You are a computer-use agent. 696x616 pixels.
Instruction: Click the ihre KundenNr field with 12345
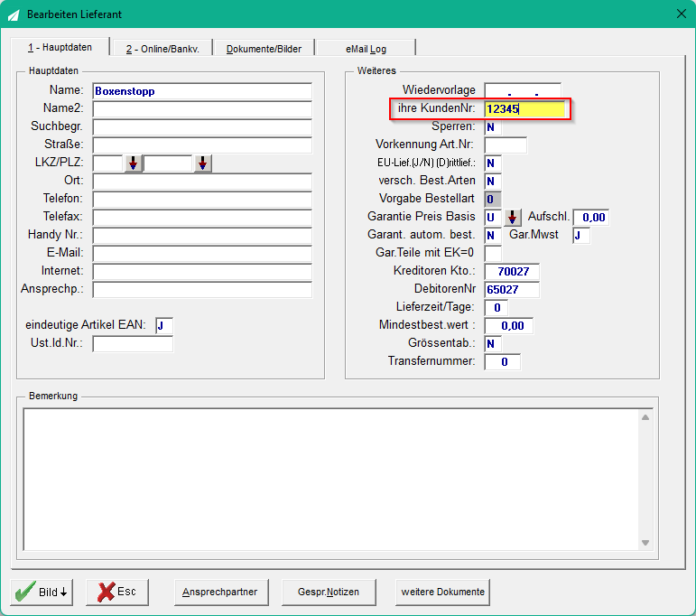pyautogui.click(x=524, y=109)
